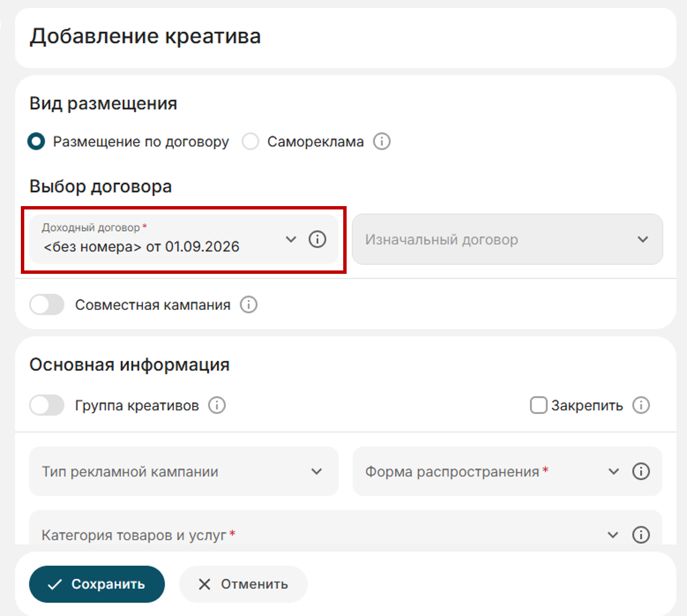Click the Сохранить button

click(x=97, y=584)
